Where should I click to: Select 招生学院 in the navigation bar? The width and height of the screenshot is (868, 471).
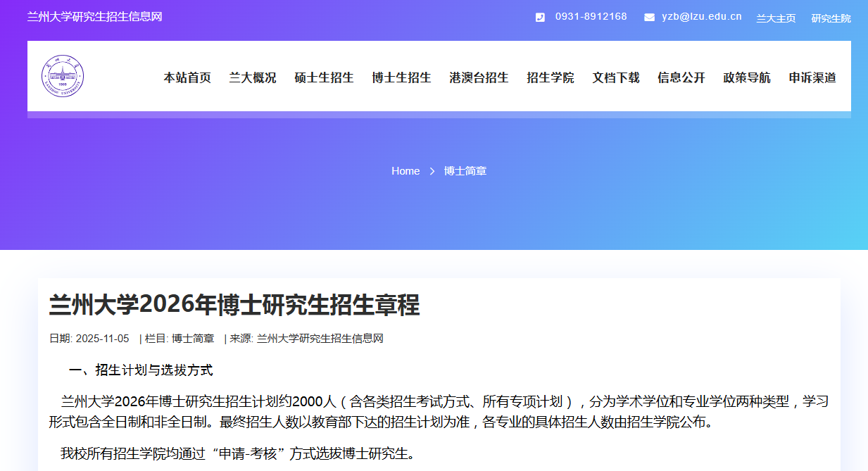click(551, 78)
